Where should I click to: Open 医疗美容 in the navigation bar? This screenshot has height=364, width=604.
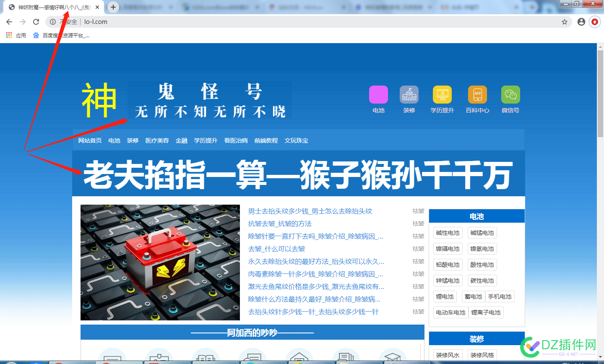tap(157, 140)
